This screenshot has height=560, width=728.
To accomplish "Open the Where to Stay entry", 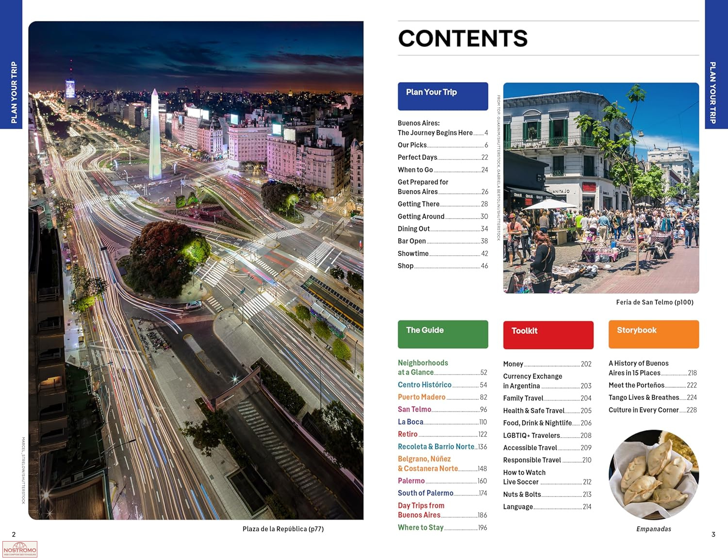I will pyautogui.click(x=421, y=527).
